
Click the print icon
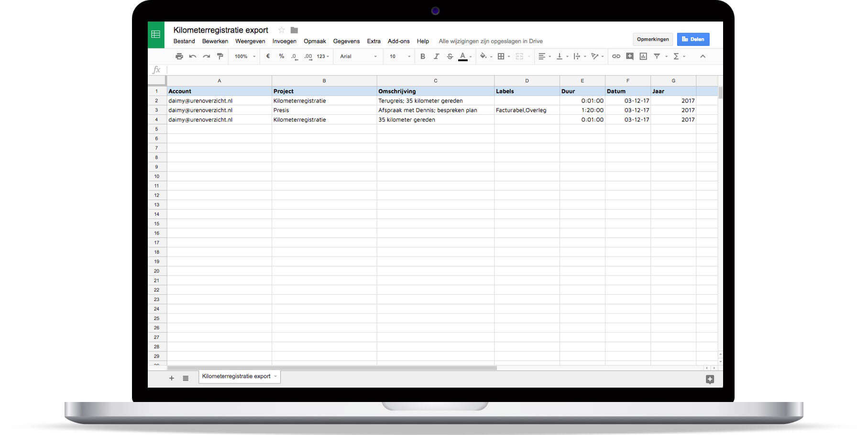click(179, 56)
